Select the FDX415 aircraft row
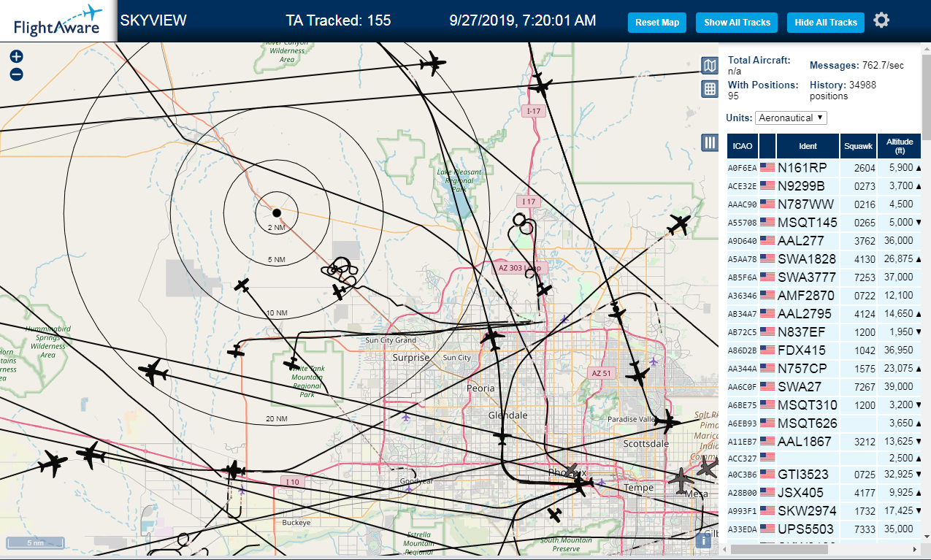The image size is (931, 560). (x=824, y=350)
